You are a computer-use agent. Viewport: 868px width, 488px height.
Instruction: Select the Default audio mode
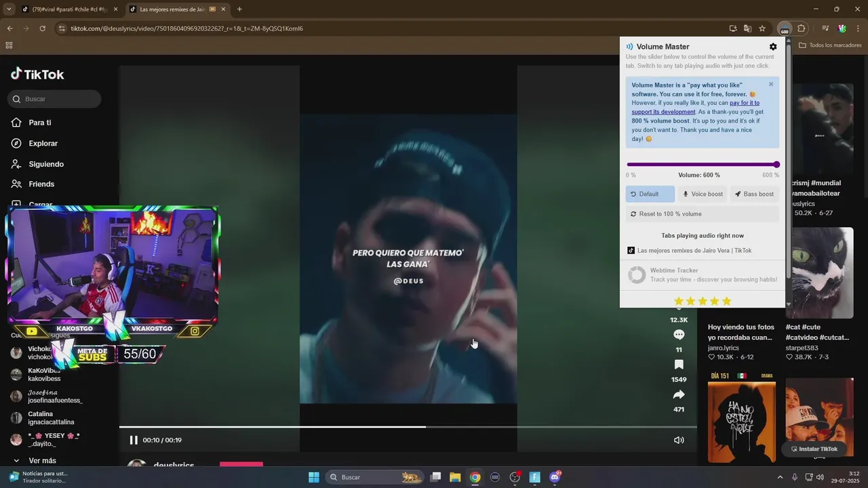(650, 194)
